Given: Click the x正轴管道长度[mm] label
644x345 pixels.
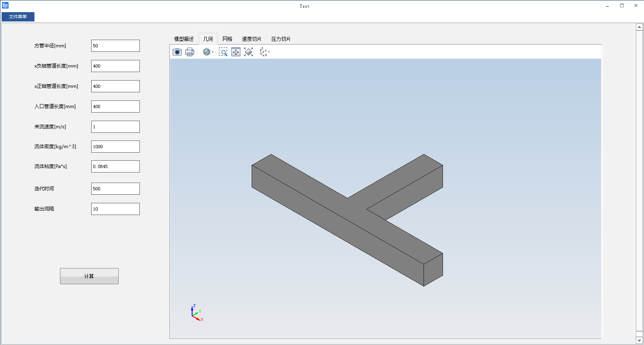Looking at the screenshot, I should pos(56,86).
